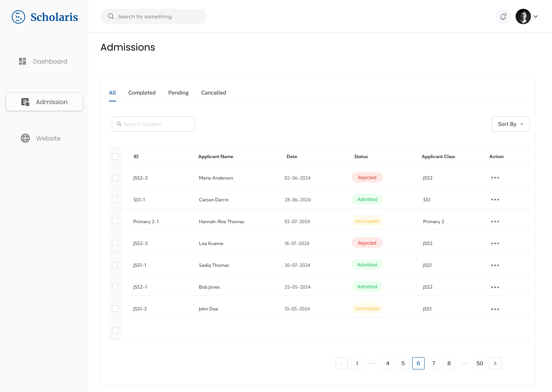Open the Sort By dropdown
Viewport: 552px width, 392px height.
[x=510, y=124]
